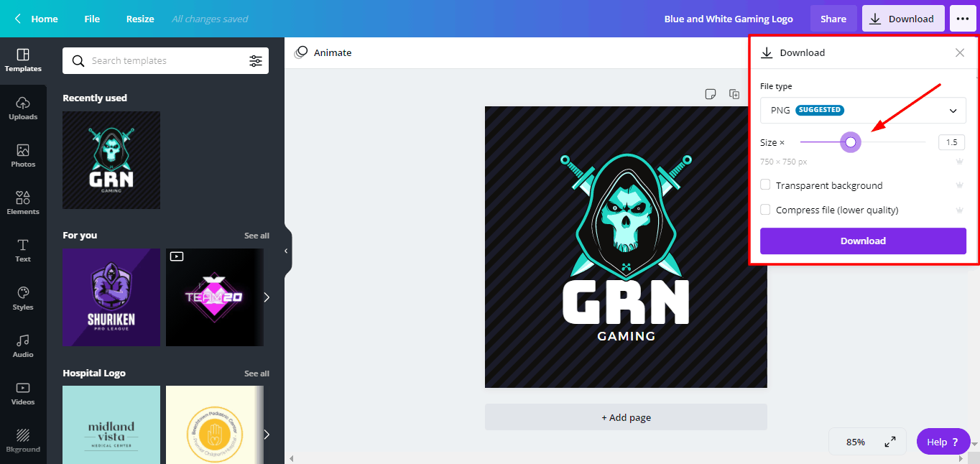Click the duplicate page icon above canvas
Image resolution: width=980 pixels, height=464 pixels.
pos(734,94)
